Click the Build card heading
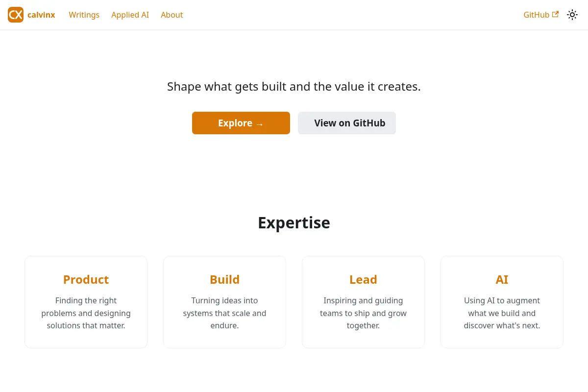Viewport: 588px width, 392px height. [224, 279]
